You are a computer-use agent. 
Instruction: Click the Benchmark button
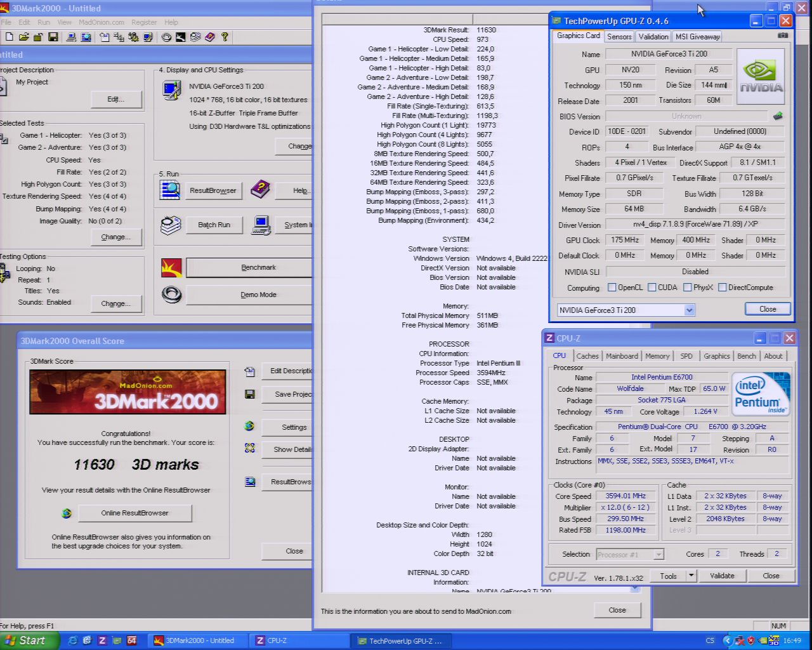click(x=249, y=268)
